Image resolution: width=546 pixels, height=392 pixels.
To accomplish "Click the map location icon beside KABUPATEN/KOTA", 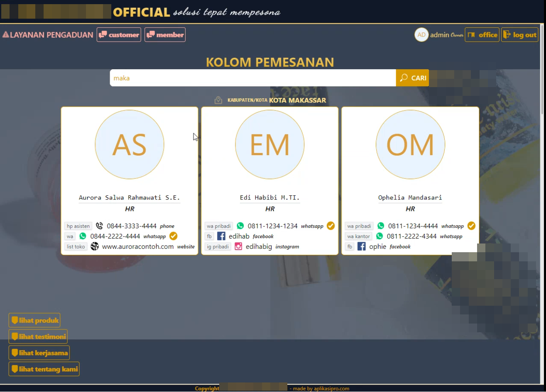I will pyautogui.click(x=218, y=100).
